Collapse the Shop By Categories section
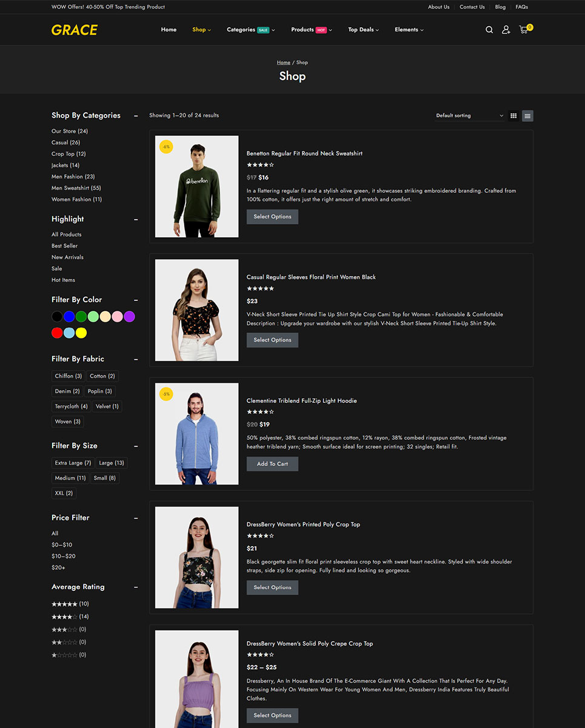The height and width of the screenshot is (728, 585). point(136,116)
